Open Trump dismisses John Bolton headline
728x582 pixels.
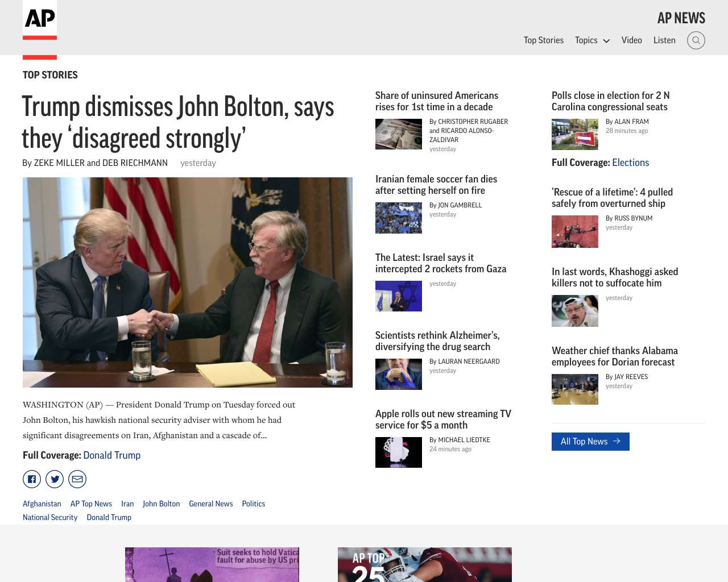tap(178, 122)
